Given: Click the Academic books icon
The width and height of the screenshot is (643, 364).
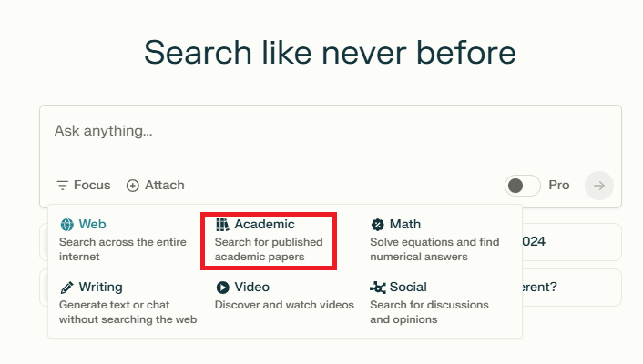Looking at the screenshot, I should click(x=222, y=224).
